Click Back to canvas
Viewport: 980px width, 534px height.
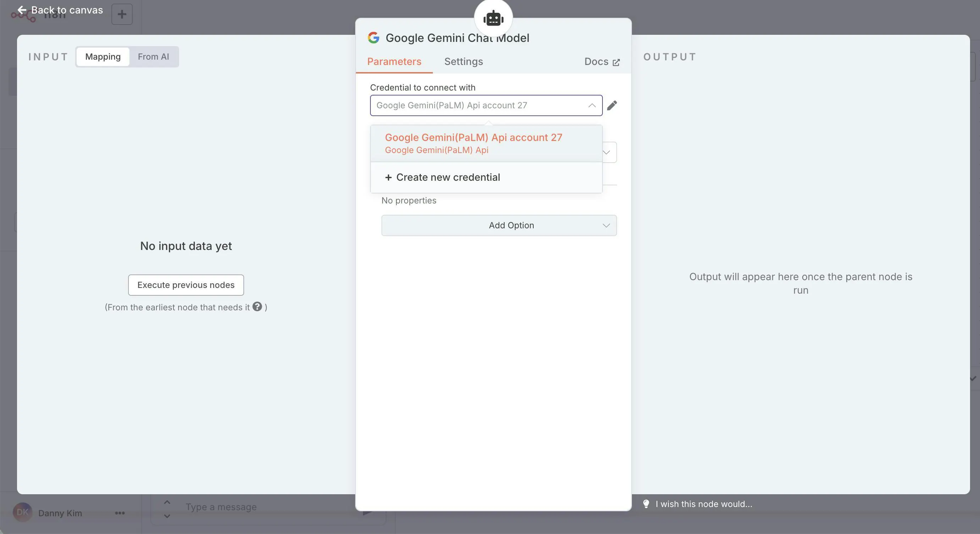[x=60, y=10]
